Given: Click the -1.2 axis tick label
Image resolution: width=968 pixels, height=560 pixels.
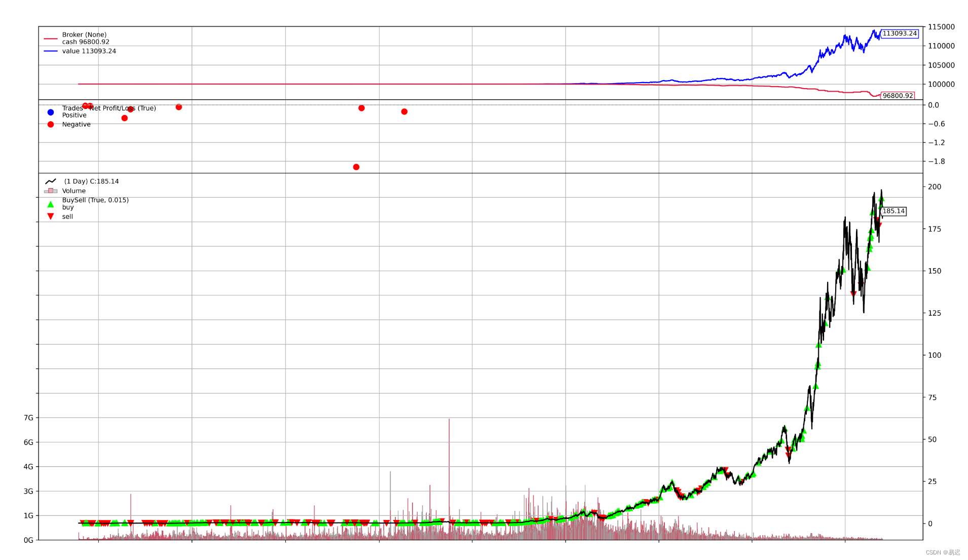Looking at the screenshot, I should point(937,143).
